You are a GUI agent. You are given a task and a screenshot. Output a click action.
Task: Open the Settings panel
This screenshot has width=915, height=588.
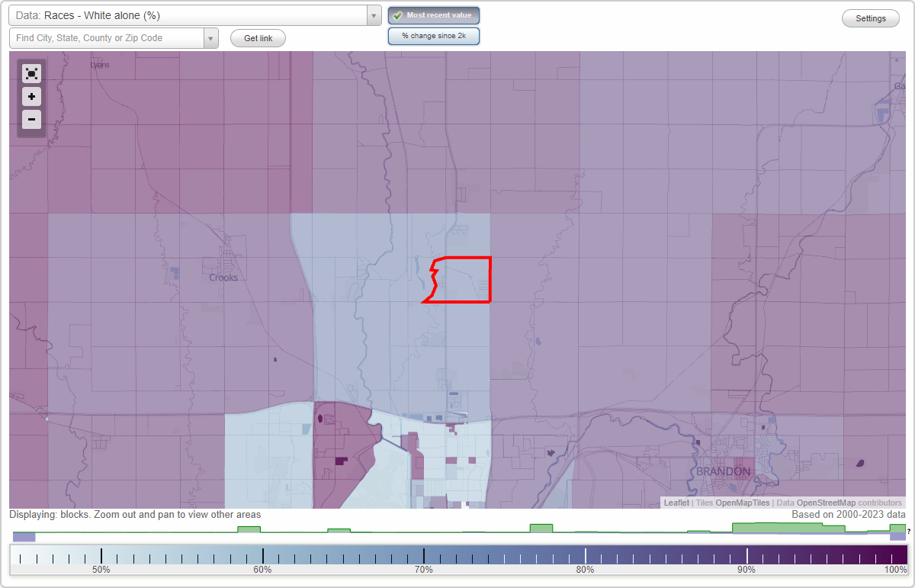[870, 18]
